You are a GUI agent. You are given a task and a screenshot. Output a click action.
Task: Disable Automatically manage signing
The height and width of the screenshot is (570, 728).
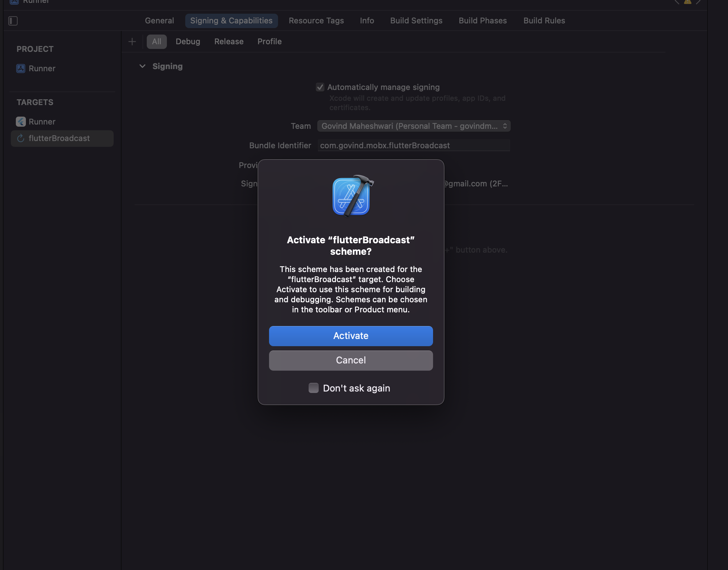coord(321,87)
